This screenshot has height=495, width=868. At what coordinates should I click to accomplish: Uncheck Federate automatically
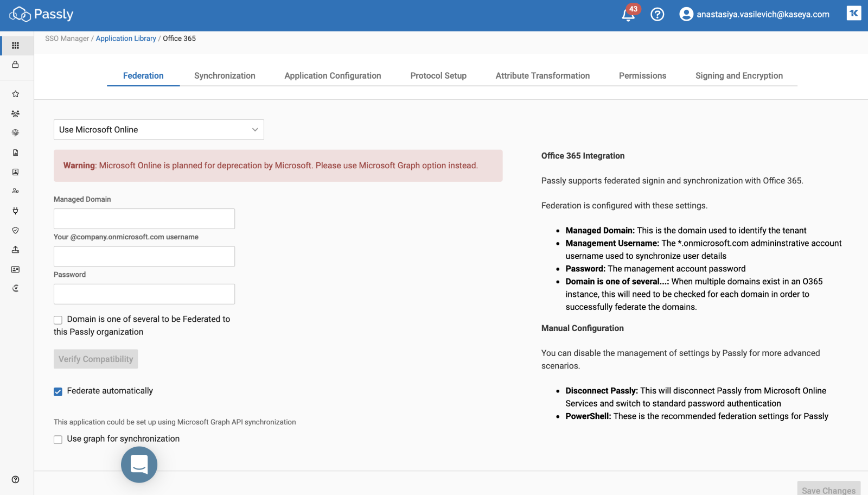pos(58,392)
